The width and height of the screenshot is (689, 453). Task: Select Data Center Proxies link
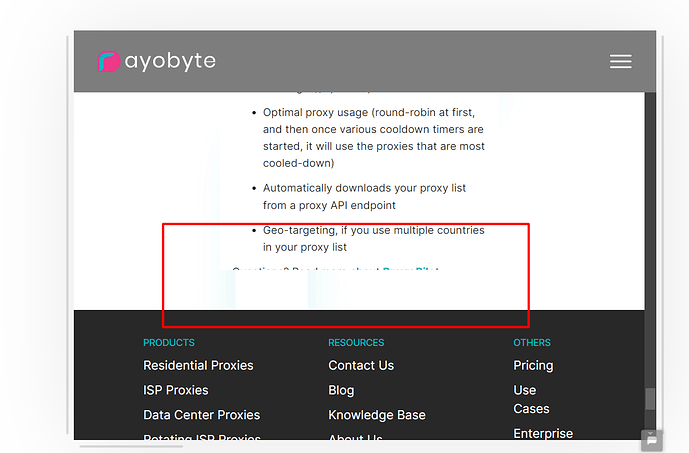pyautogui.click(x=201, y=415)
